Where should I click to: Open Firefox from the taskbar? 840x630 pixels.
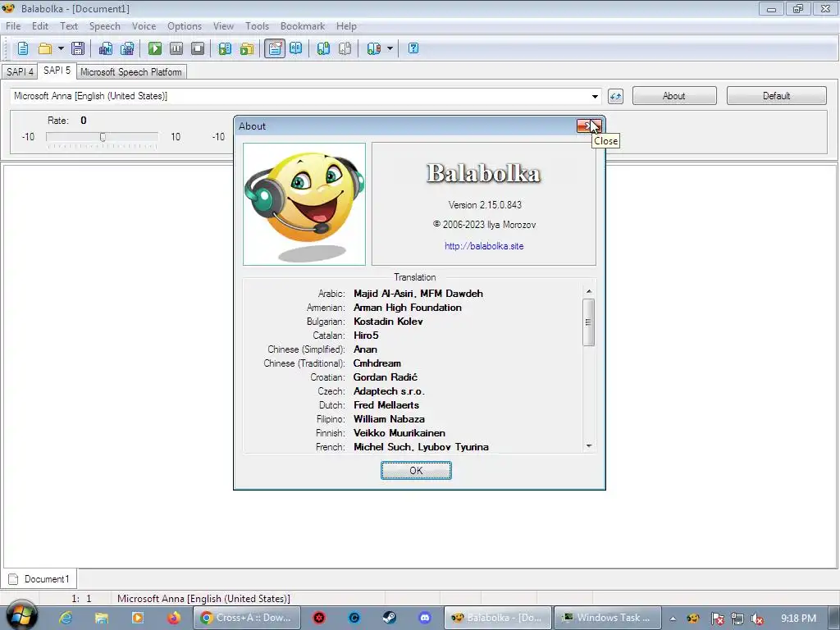click(174, 618)
